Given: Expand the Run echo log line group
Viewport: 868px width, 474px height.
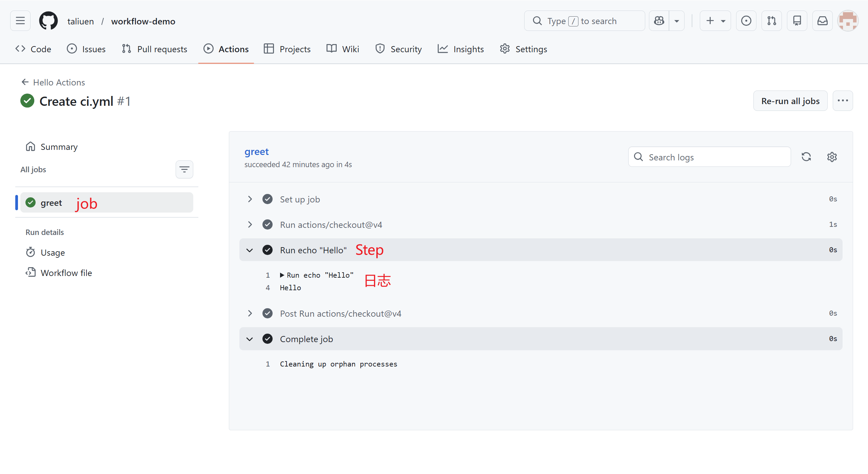Looking at the screenshot, I should [x=282, y=275].
